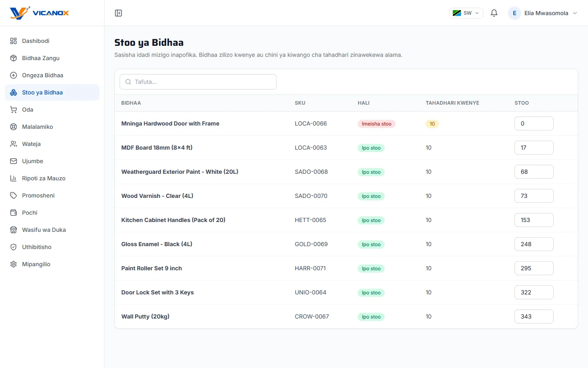Click the Imeisha stoo status badge
This screenshot has height=368, width=588.
376,124
